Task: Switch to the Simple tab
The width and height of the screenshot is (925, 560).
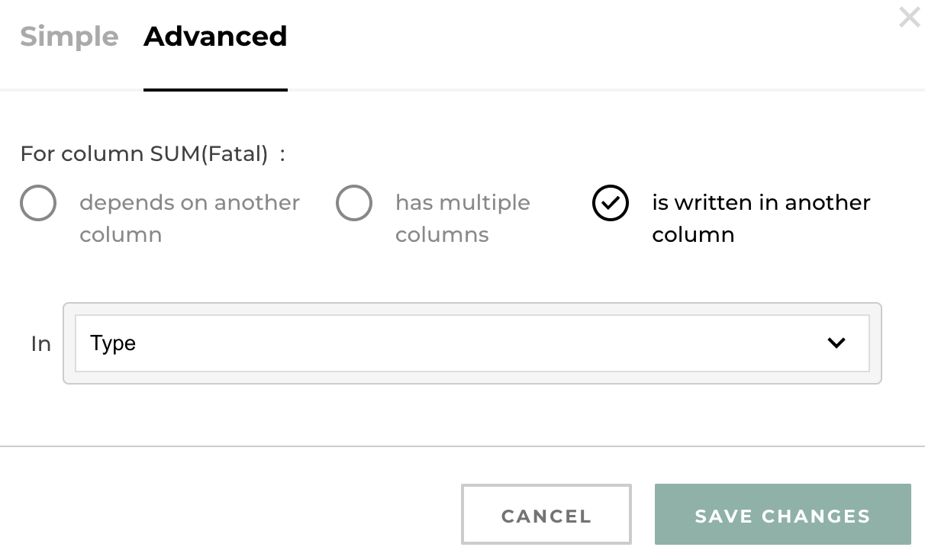Action: 69,36
